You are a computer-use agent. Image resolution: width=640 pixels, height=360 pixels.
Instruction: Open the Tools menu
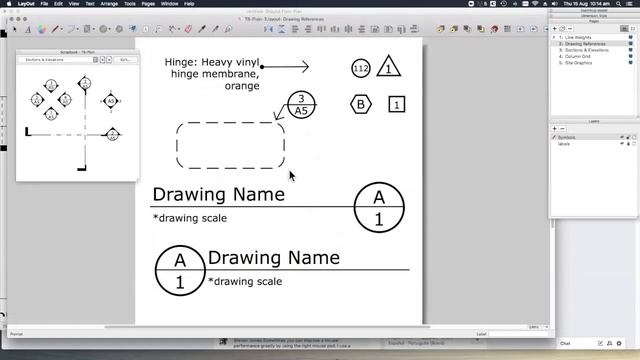(x=130, y=4)
